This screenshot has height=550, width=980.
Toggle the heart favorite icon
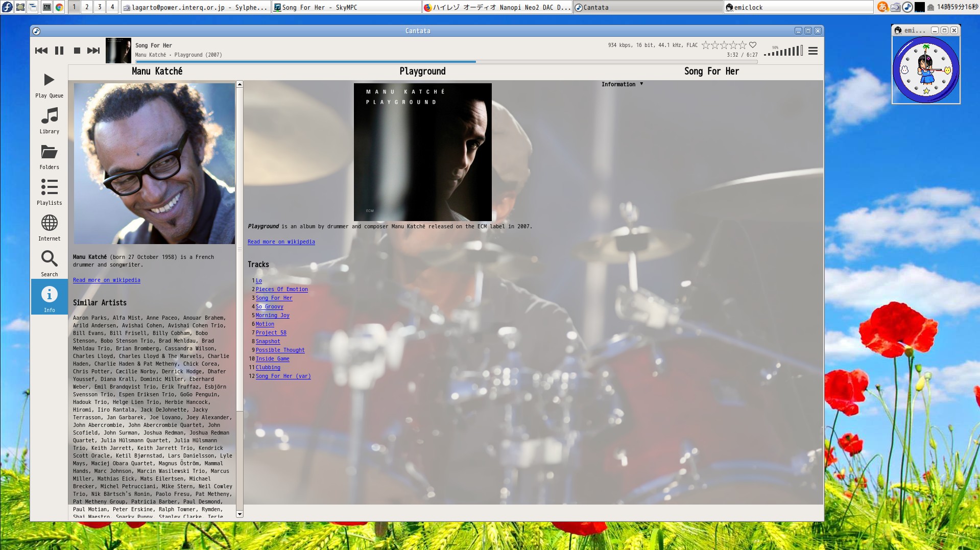[x=753, y=45]
